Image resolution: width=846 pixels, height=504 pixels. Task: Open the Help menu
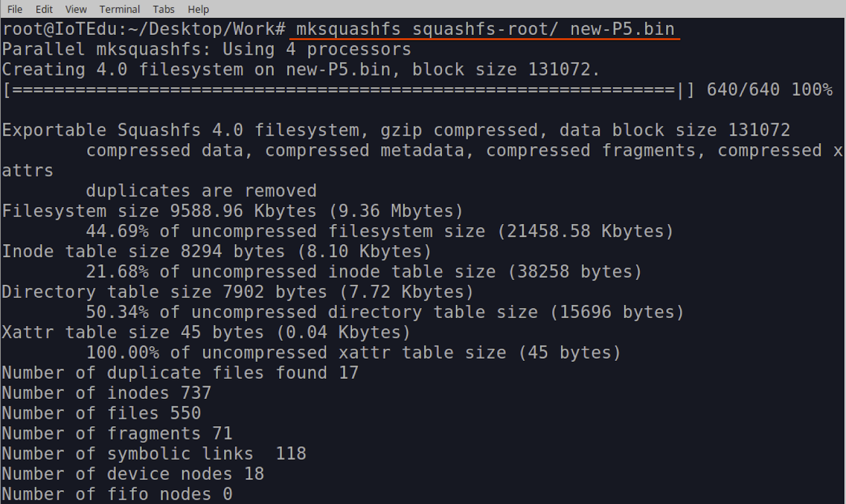tap(198, 9)
